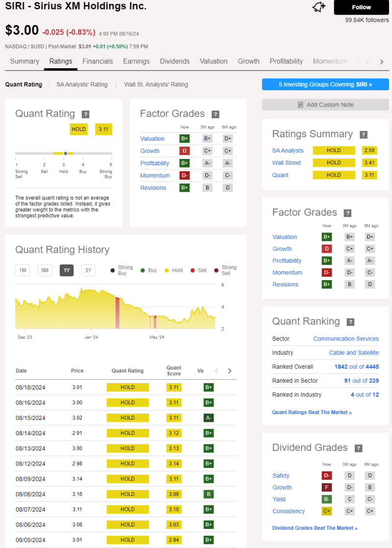Open Revisions link in middle Factor Grades
392x548 pixels.
[x=153, y=188]
